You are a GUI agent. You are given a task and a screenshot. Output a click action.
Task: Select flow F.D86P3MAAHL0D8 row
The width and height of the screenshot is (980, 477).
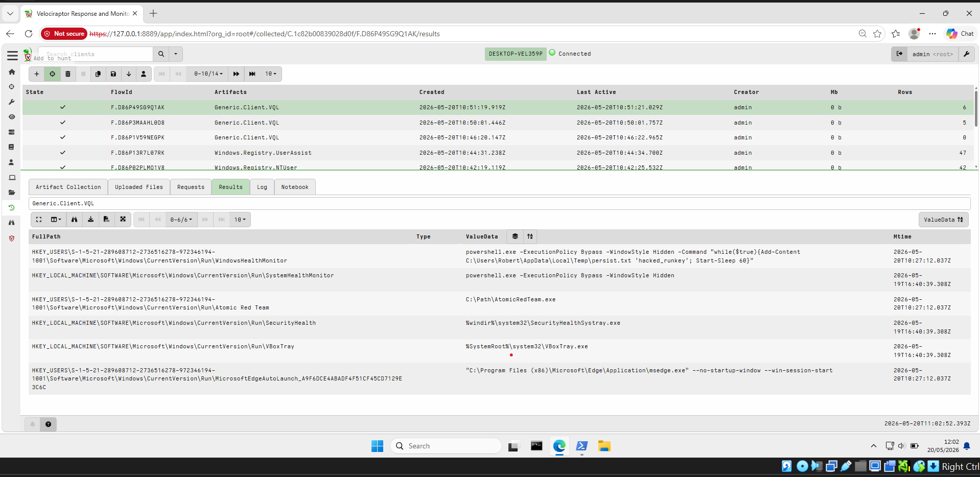click(498, 123)
